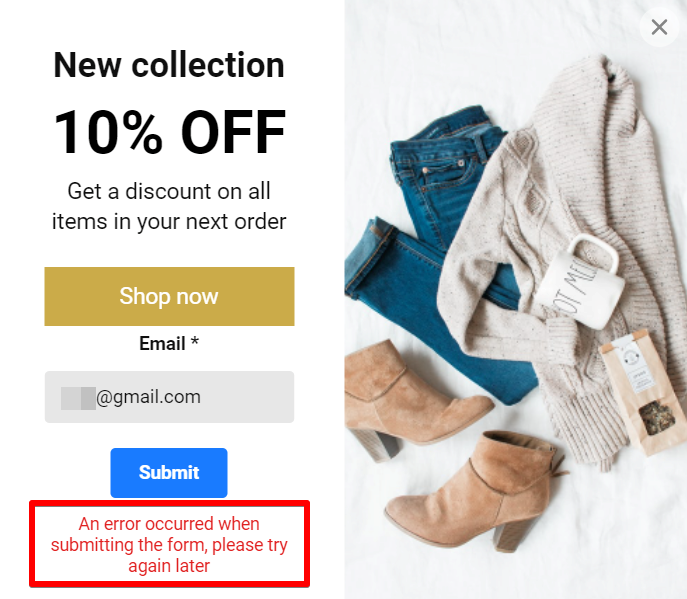Click the gold Shop now button
Image resolution: width=687 pixels, height=599 pixels.
(x=169, y=296)
